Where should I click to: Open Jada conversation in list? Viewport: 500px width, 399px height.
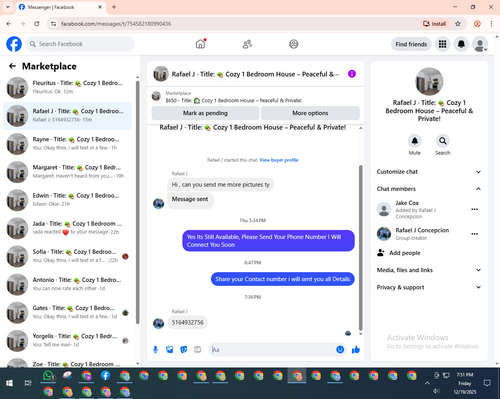68,228
